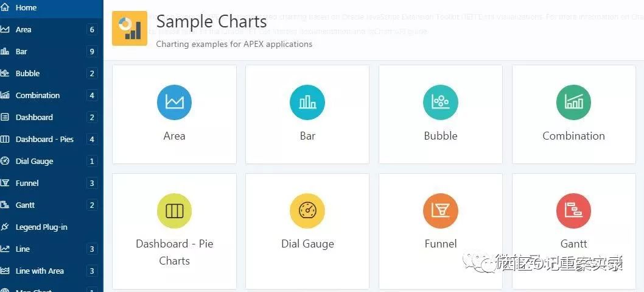Click the Dial Gauge sidebar entry
Image resolution: width=644 pixels, height=292 pixels.
pyautogui.click(x=34, y=161)
